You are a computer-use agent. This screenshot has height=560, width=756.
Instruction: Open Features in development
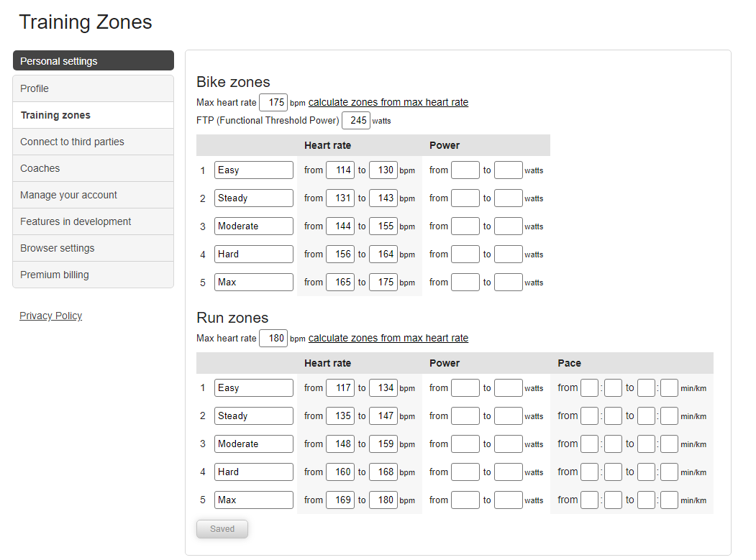tap(75, 221)
